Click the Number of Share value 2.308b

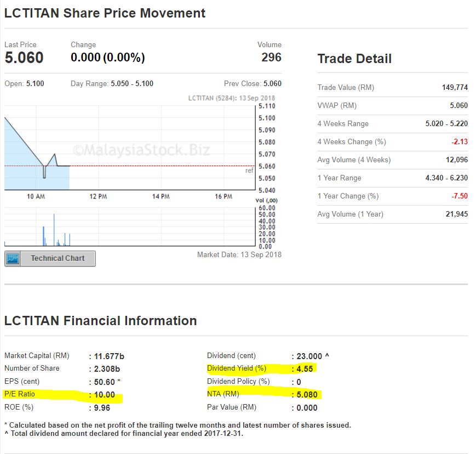point(107,369)
